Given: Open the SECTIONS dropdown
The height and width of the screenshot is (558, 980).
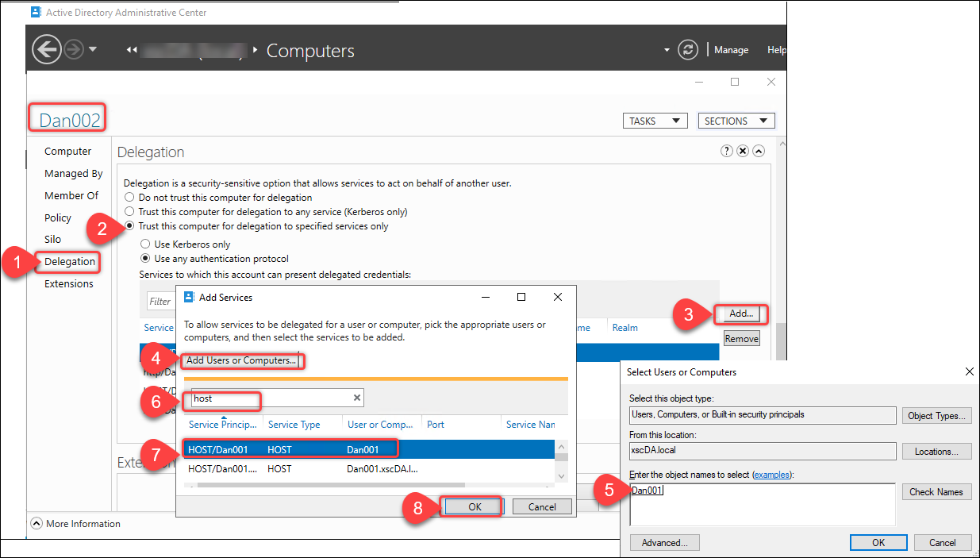Looking at the screenshot, I should [736, 120].
